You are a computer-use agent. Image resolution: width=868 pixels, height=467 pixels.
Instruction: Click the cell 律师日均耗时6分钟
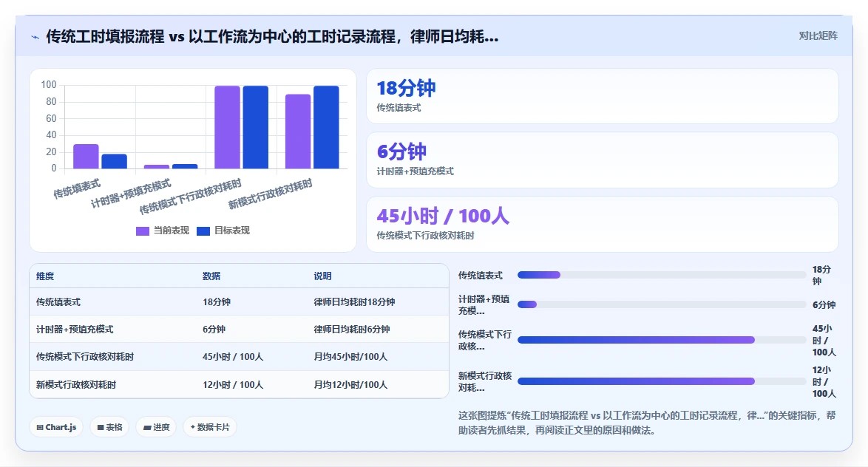point(351,330)
